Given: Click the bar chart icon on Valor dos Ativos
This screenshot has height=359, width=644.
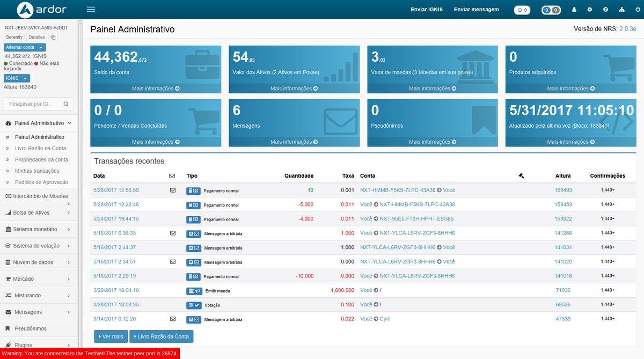Looking at the screenshot, I should pos(340,66).
